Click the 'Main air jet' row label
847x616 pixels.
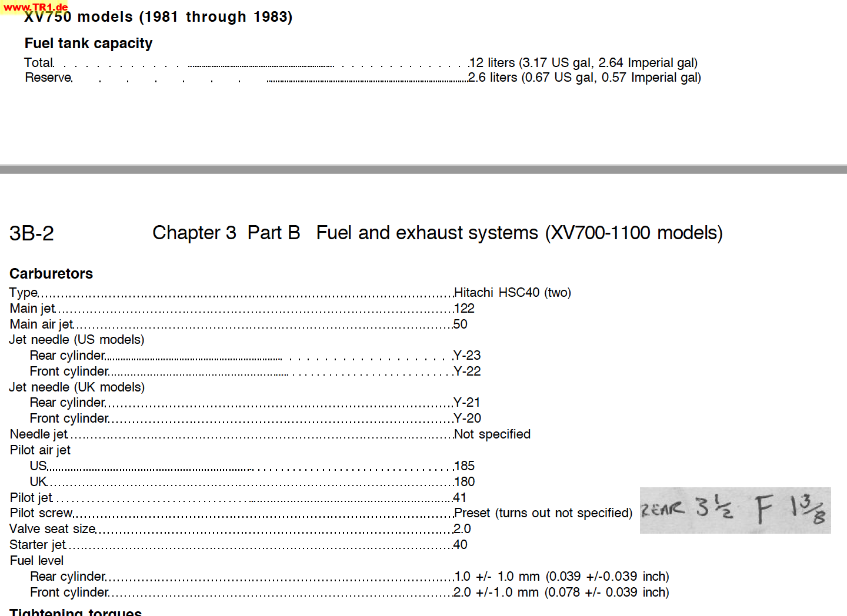point(41,324)
